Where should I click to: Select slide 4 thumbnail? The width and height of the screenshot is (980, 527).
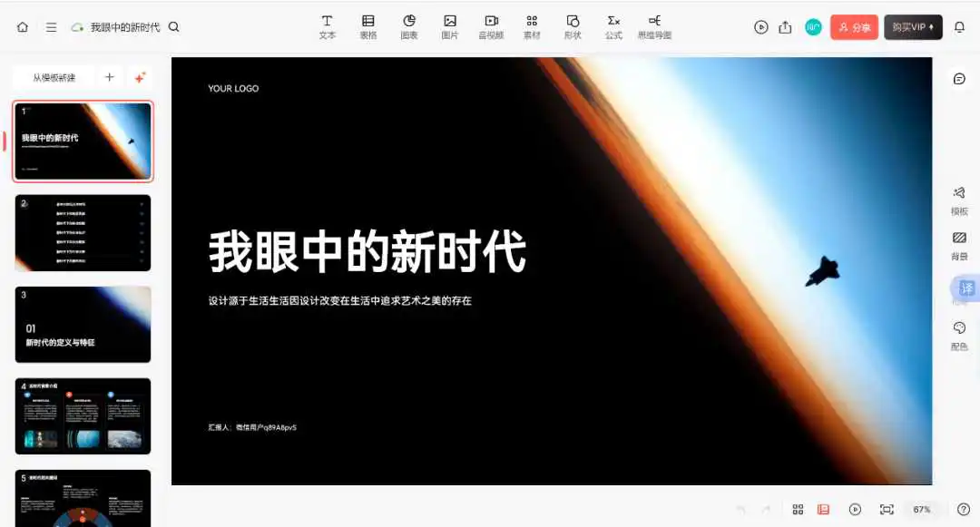point(83,415)
